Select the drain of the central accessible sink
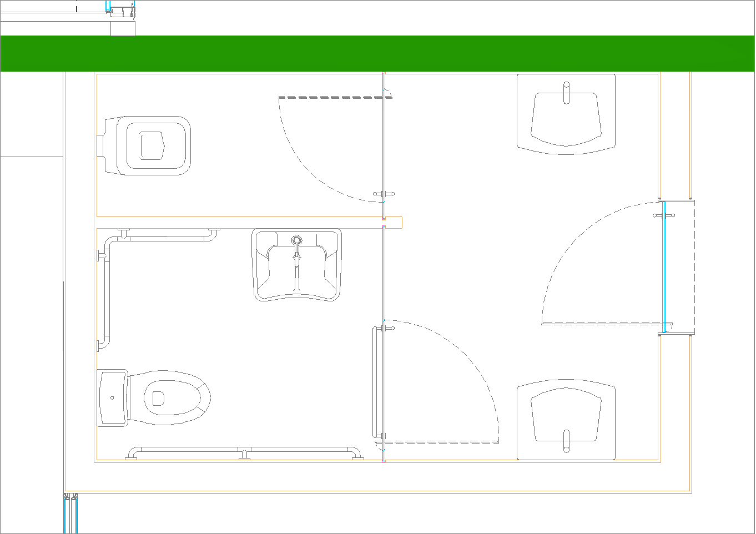This screenshot has height=534, width=756. pos(297,240)
